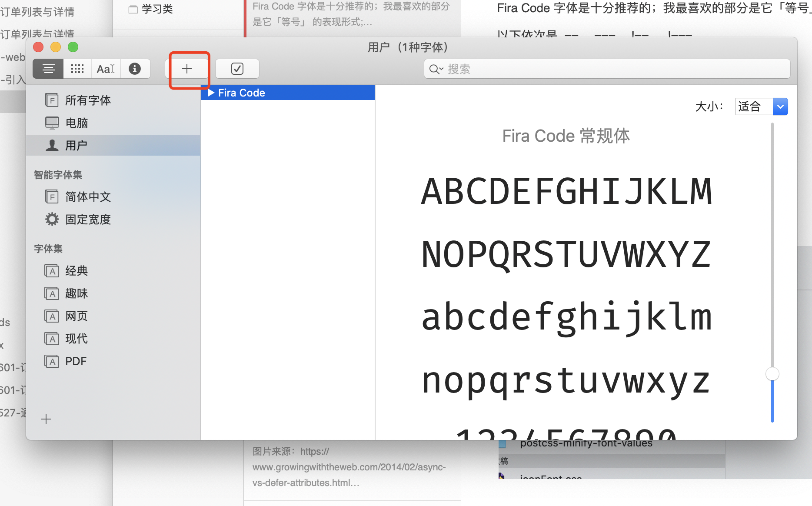
Task: Click the collection icon beside PDF
Action: point(52,361)
